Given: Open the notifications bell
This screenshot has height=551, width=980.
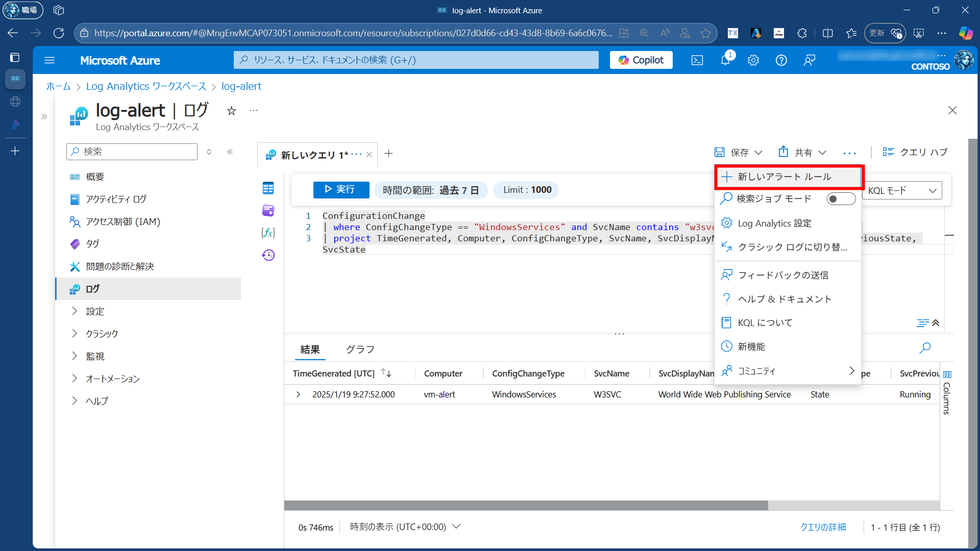Looking at the screenshot, I should [725, 60].
